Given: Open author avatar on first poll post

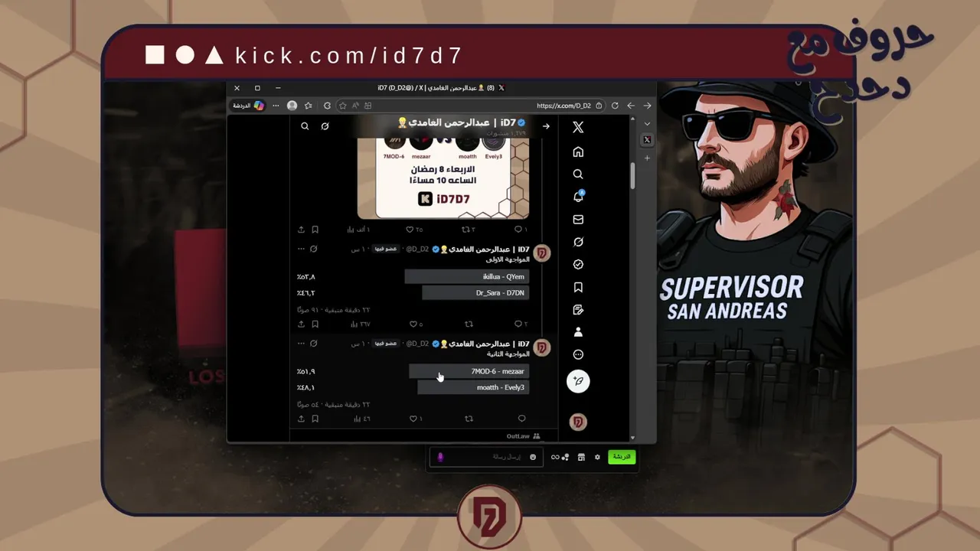Looking at the screenshot, I should click(x=542, y=253).
